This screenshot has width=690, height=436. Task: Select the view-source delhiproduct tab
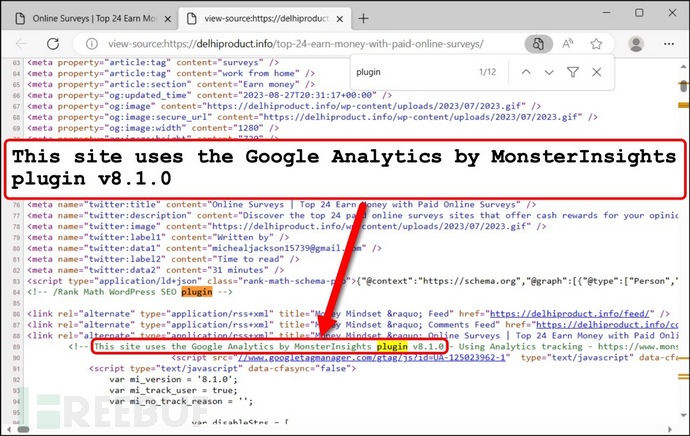pos(265,19)
